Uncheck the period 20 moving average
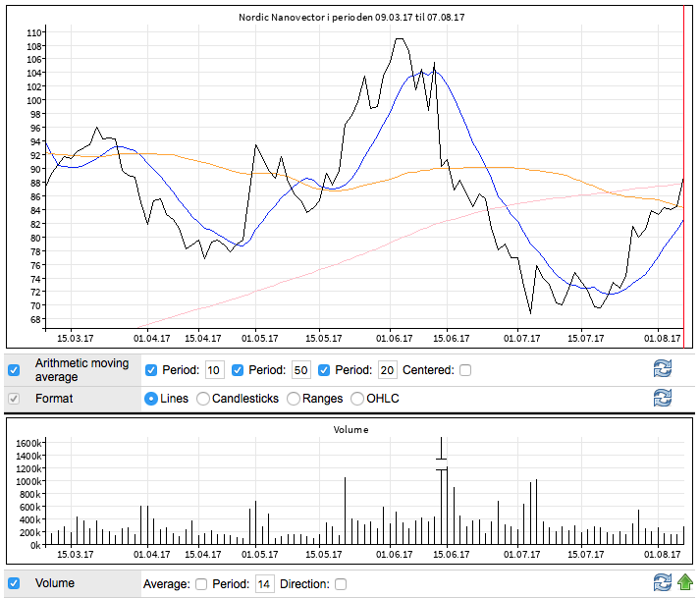700x598 pixels. pyautogui.click(x=324, y=370)
